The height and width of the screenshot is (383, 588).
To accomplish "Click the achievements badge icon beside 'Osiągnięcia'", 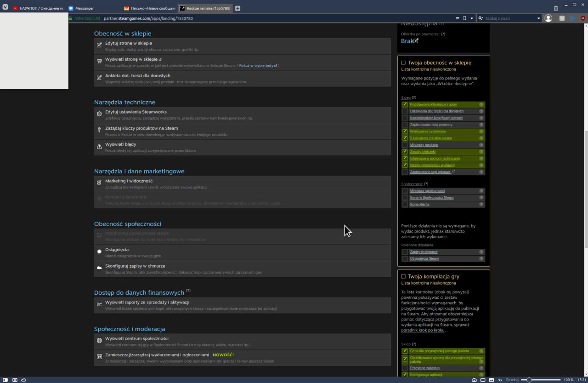I will [x=99, y=252].
